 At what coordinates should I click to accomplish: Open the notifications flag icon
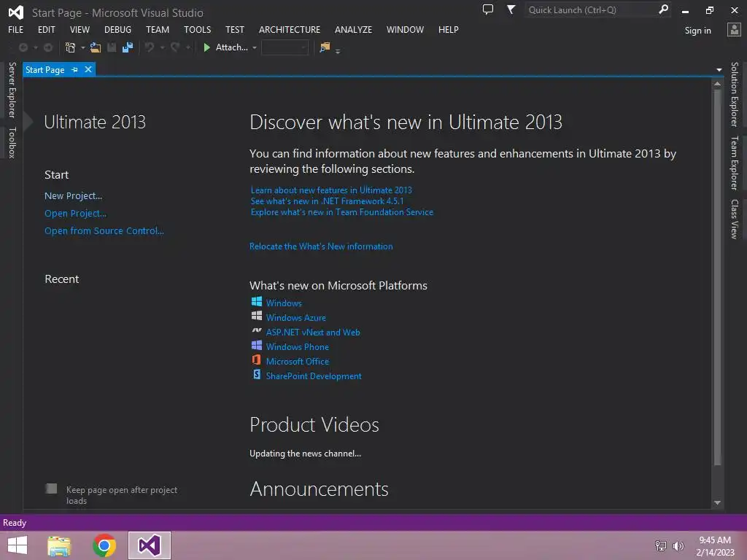511,9
